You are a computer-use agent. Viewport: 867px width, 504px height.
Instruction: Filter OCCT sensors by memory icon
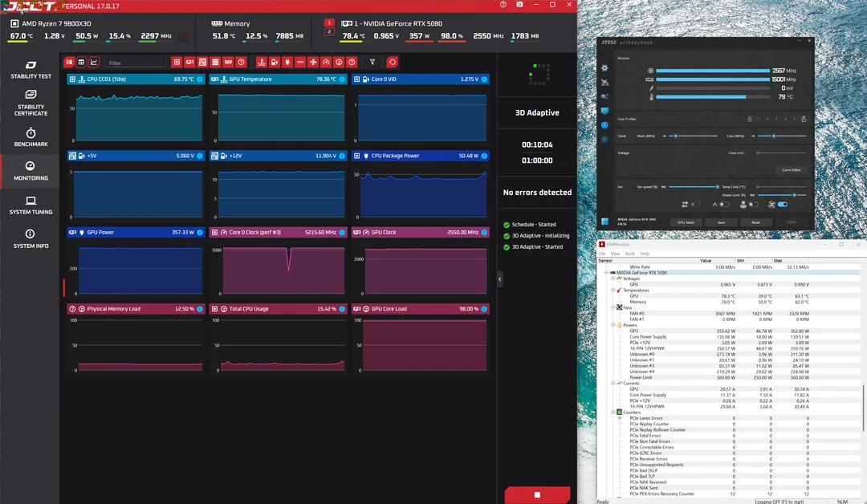point(228,62)
